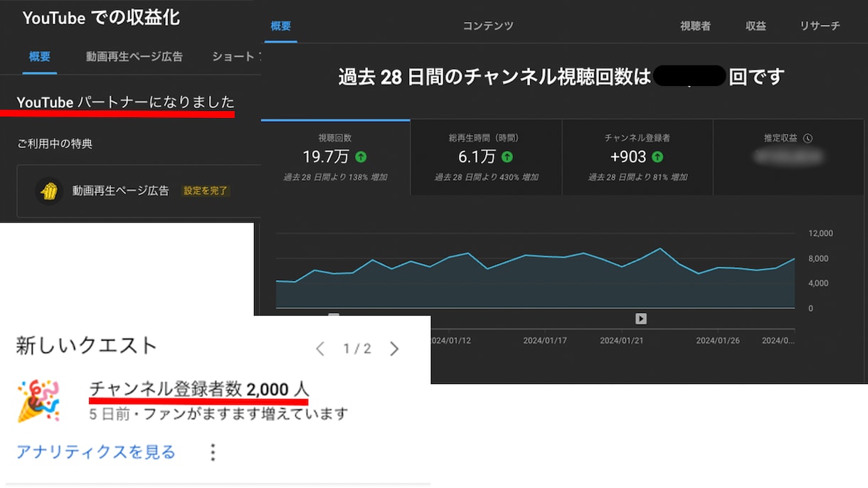The image size is (868, 488).
Task: Click the YouTube パートナーになりました heading
Action: pyautogui.click(x=125, y=102)
